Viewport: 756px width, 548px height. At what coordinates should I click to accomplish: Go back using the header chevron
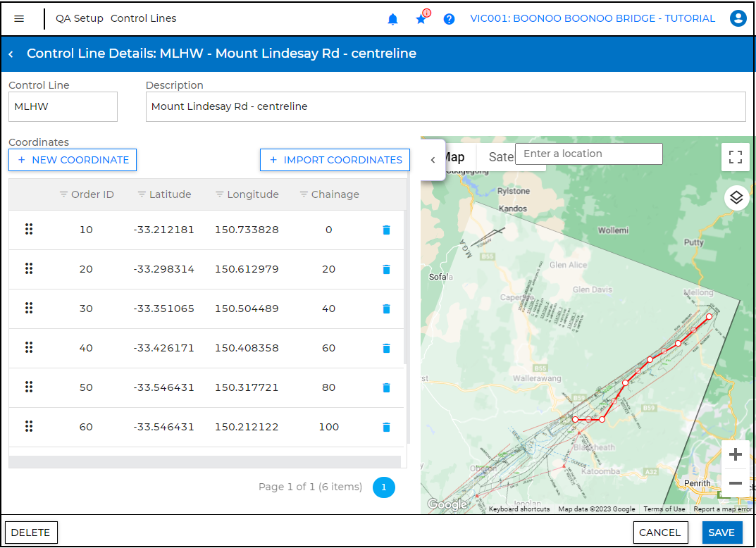11,54
